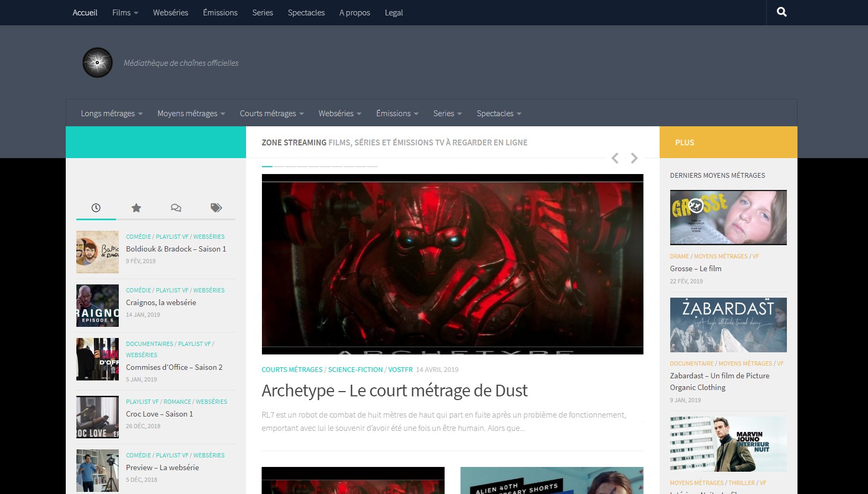Open Webséries in the top navigation bar
Viewport: 868px width, 494px height.
click(x=170, y=13)
